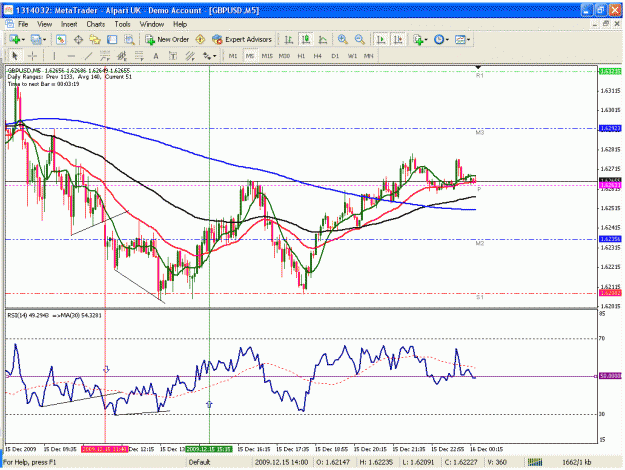625x470 pixels.
Task: Click the 'V: 360' status bar value
Action: (497, 462)
